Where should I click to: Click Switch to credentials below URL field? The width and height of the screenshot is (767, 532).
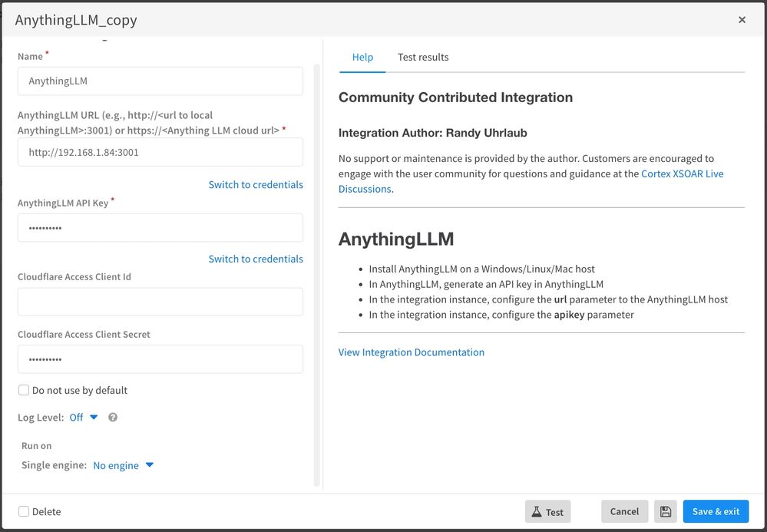(x=256, y=185)
